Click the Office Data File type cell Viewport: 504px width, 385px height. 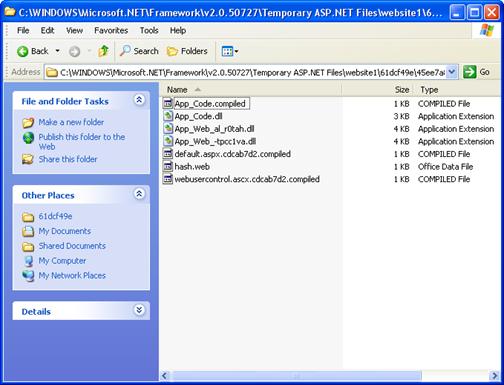445,167
